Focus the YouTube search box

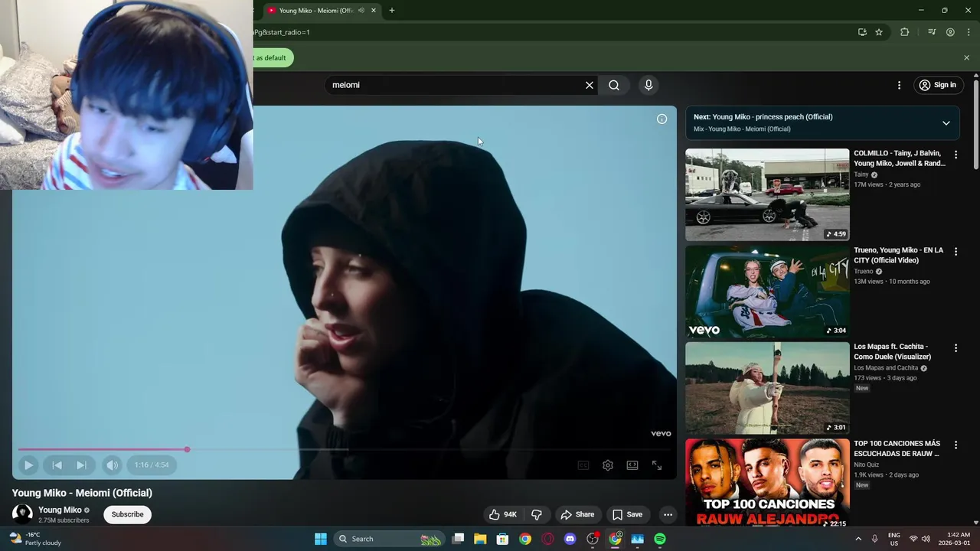tap(456, 85)
